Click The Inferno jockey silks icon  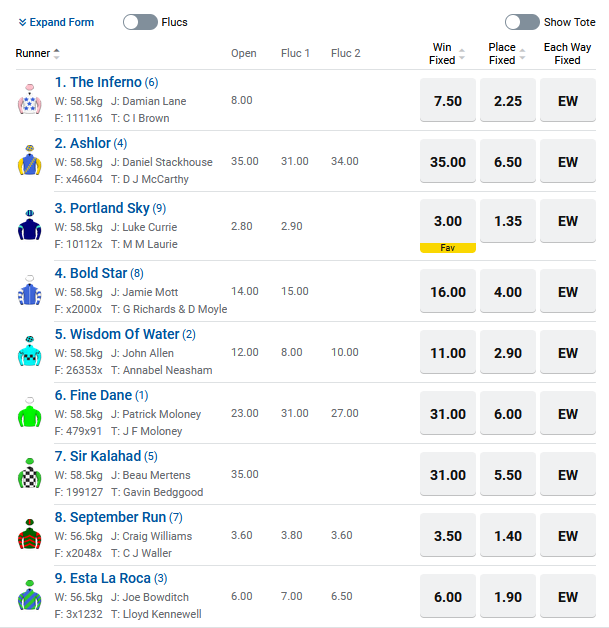pos(28,100)
